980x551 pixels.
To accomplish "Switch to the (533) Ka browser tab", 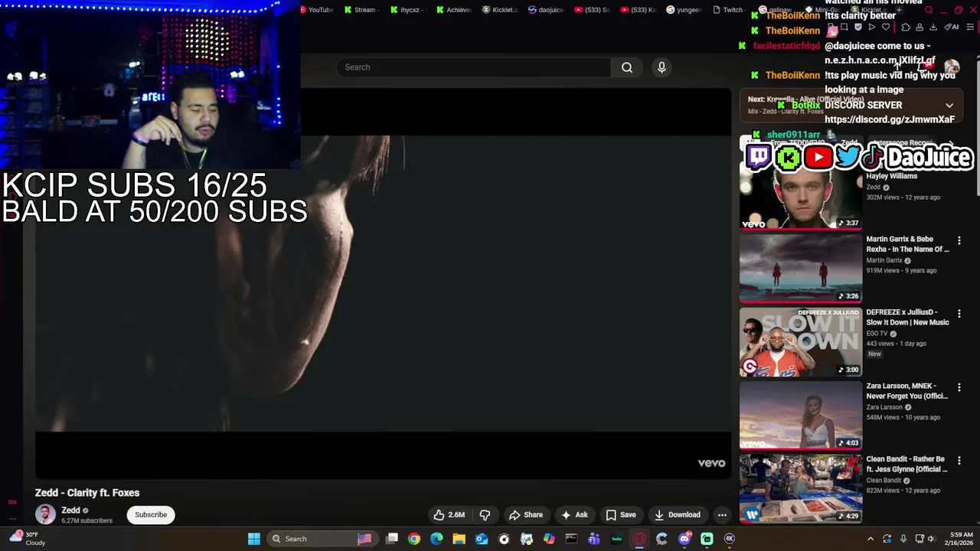I will tap(638, 10).
